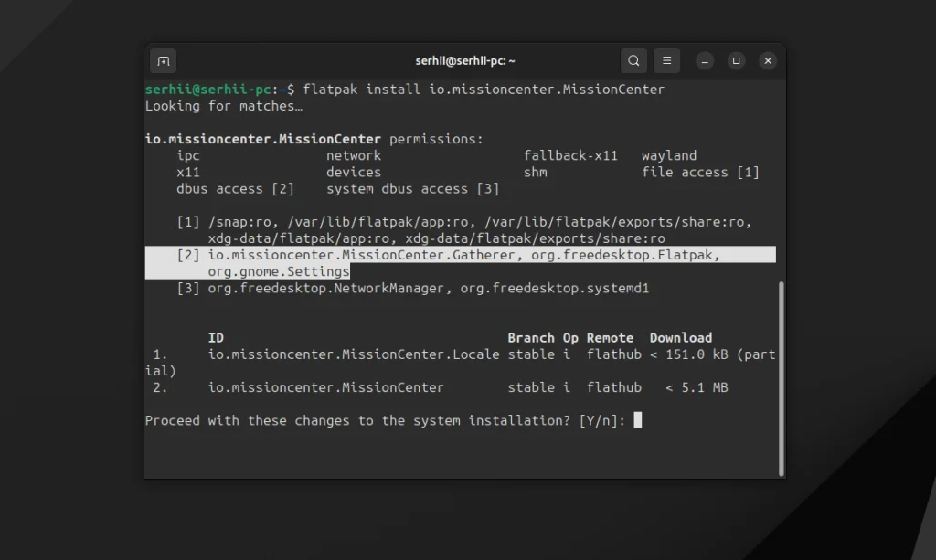The height and width of the screenshot is (560, 936).
Task: Click '< 5.1 MB' download size
Action: point(697,387)
